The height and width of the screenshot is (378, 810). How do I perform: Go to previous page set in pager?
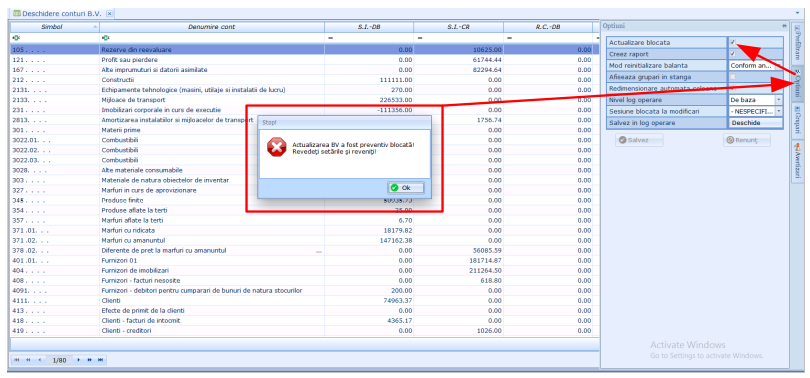(x=28, y=359)
